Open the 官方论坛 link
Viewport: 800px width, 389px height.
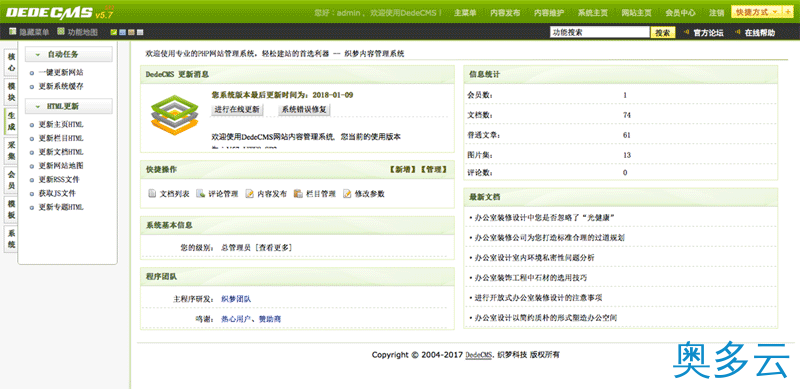[708, 33]
